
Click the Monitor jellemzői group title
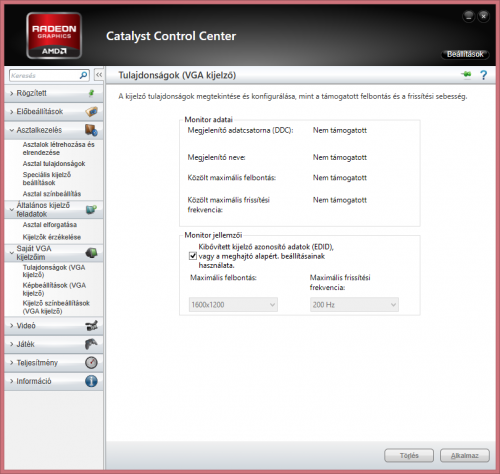tap(213, 235)
